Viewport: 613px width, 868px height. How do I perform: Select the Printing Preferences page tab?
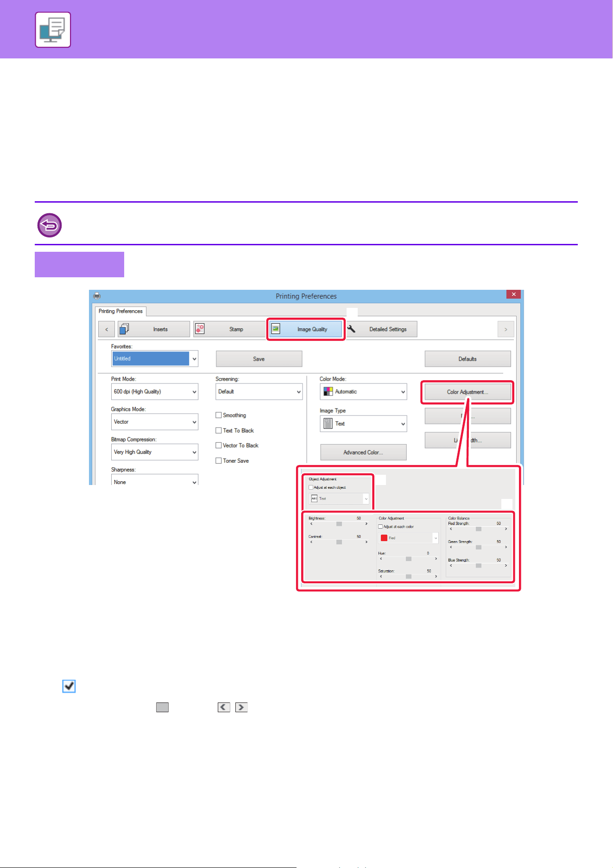click(x=120, y=311)
